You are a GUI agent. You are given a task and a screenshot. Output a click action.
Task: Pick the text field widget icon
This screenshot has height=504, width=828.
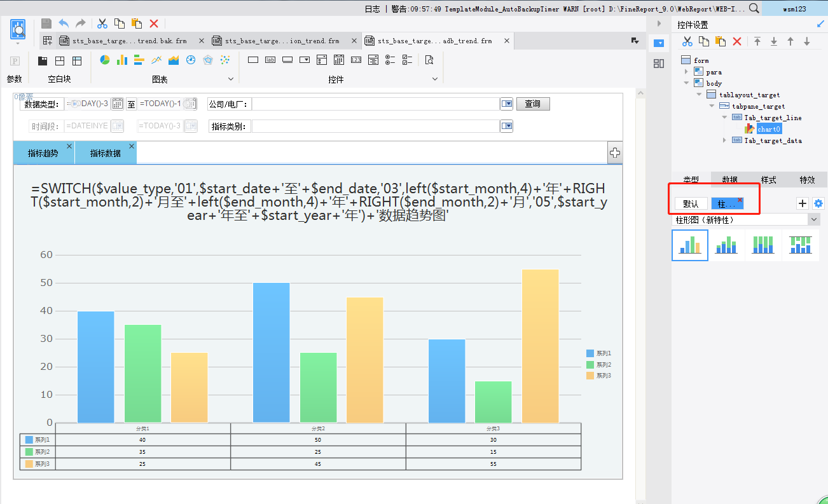pos(253,60)
